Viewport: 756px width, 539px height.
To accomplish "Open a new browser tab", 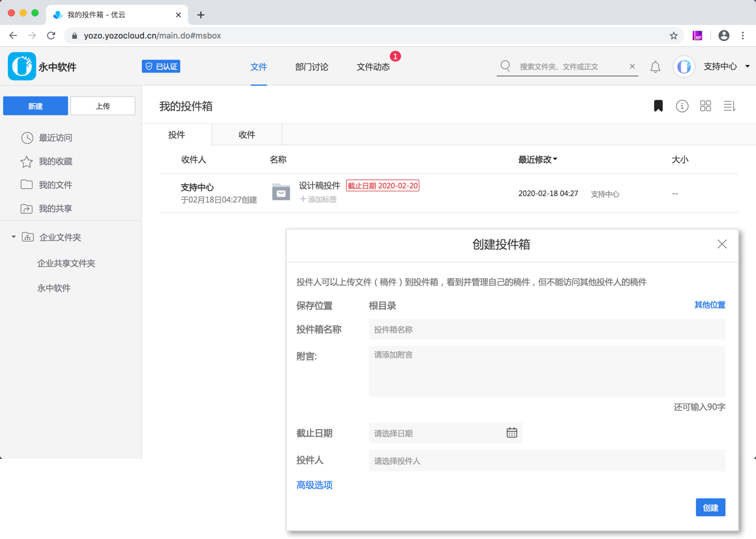I will click(x=201, y=15).
